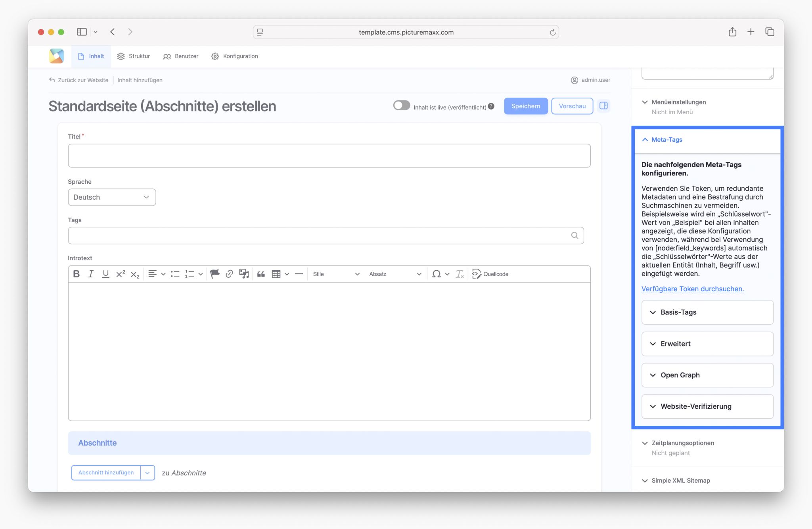Collapse the Meta-Tags panel
The height and width of the screenshot is (529, 812).
(x=666, y=140)
